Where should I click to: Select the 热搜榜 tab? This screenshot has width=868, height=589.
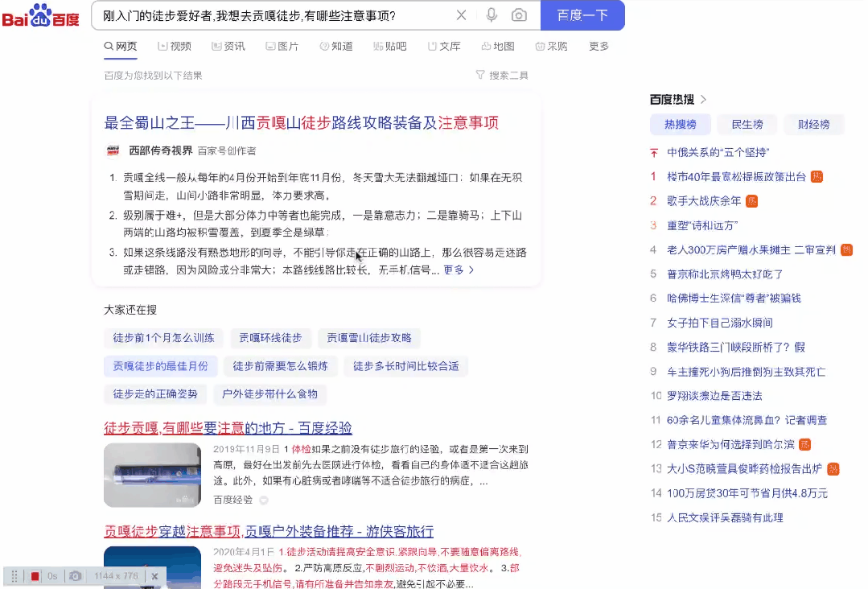(x=681, y=125)
